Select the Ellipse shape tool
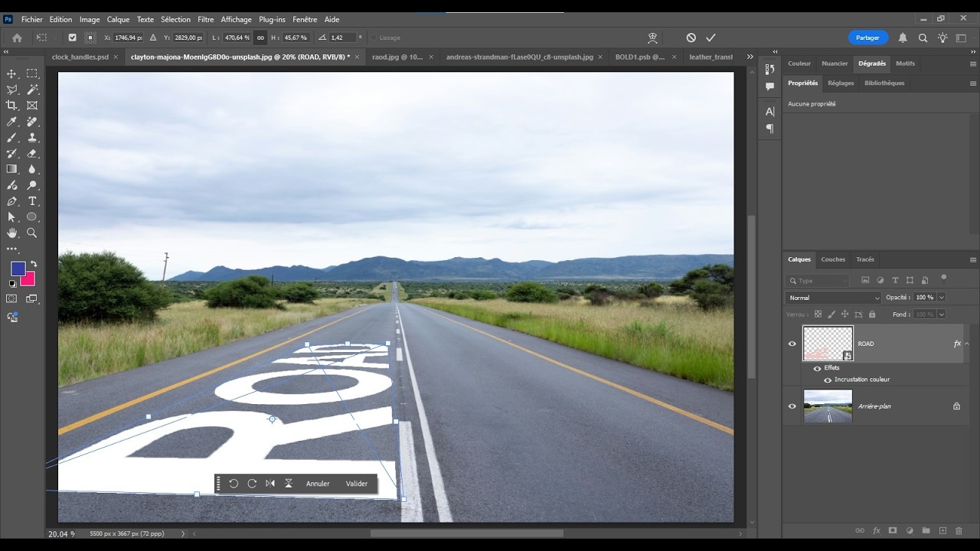 (32, 217)
